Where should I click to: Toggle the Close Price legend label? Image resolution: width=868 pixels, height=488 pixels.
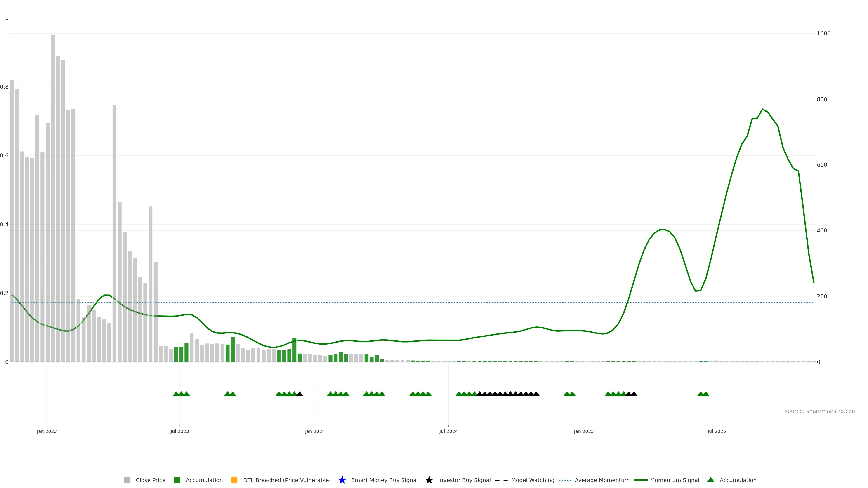pos(150,480)
